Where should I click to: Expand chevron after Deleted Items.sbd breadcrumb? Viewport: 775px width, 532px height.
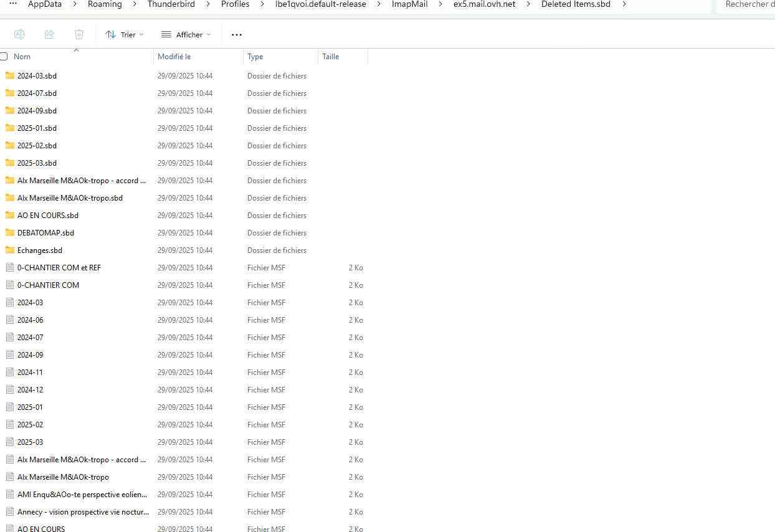[624, 4]
